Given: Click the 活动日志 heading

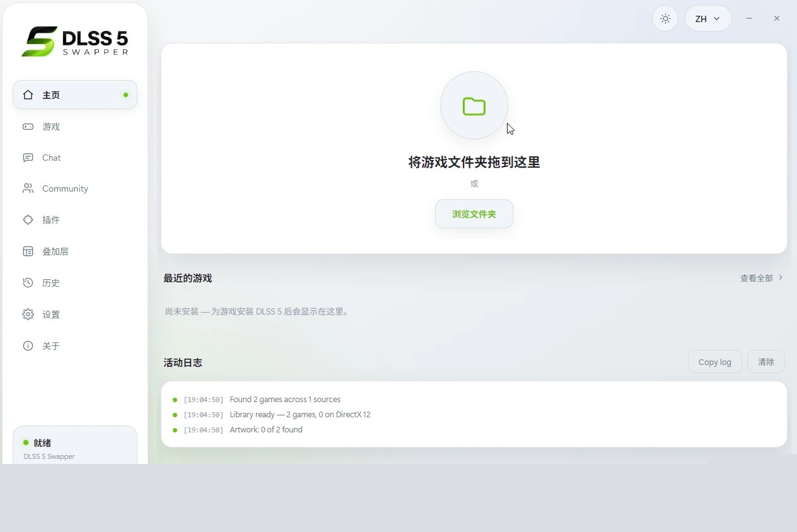Looking at the screenshot, I should pos(183,362).
